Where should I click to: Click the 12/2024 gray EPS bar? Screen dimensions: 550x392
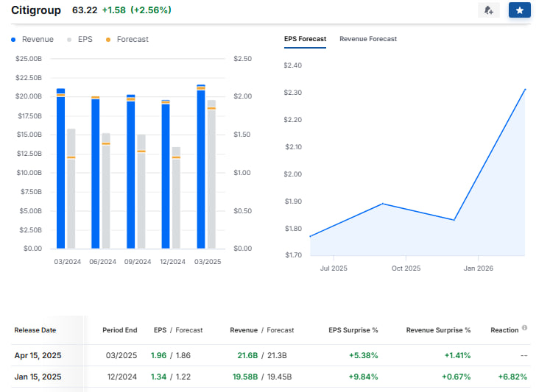(x=176, y=198)
